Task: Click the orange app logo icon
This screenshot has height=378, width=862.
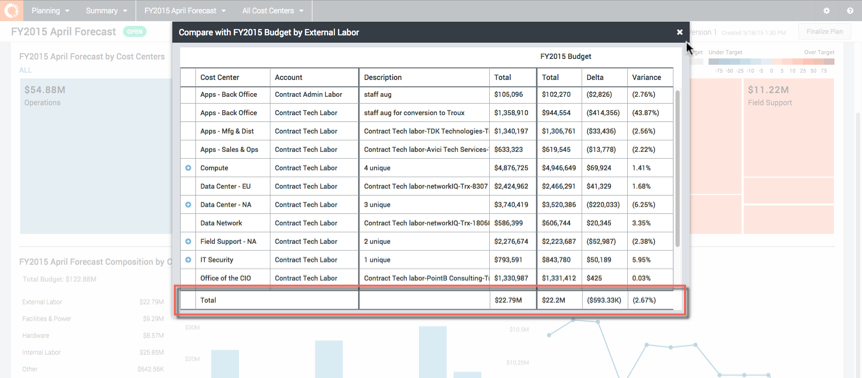Action: pyautogui.click(x=11, y=10)
